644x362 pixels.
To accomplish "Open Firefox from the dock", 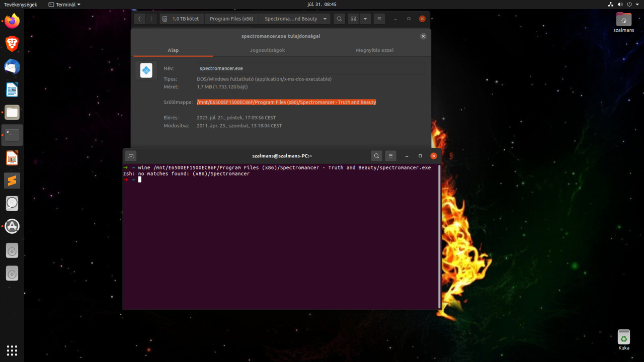I will pyautogui.click(x=12, y=21).
